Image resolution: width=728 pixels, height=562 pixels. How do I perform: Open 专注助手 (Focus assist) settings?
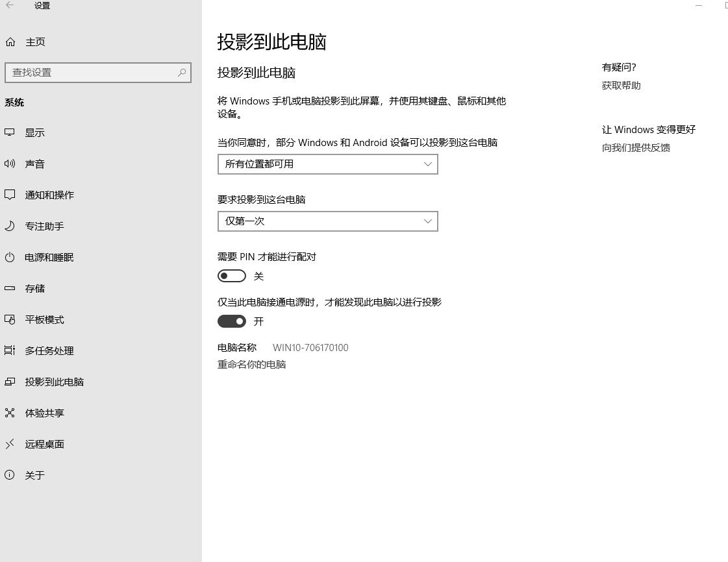[x=44, y=226]
